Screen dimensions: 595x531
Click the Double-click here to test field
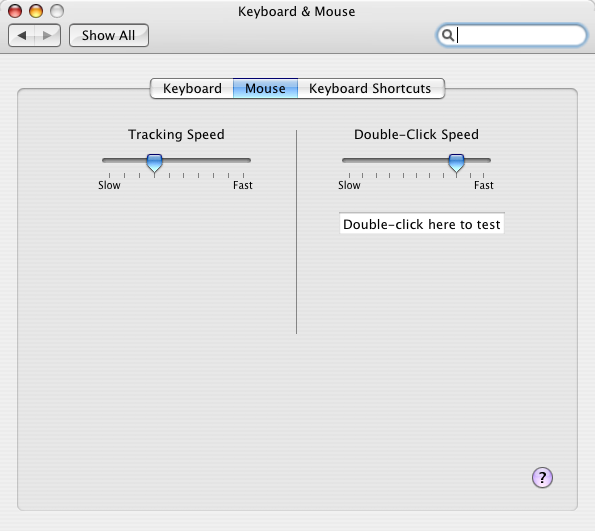[422, 224]
